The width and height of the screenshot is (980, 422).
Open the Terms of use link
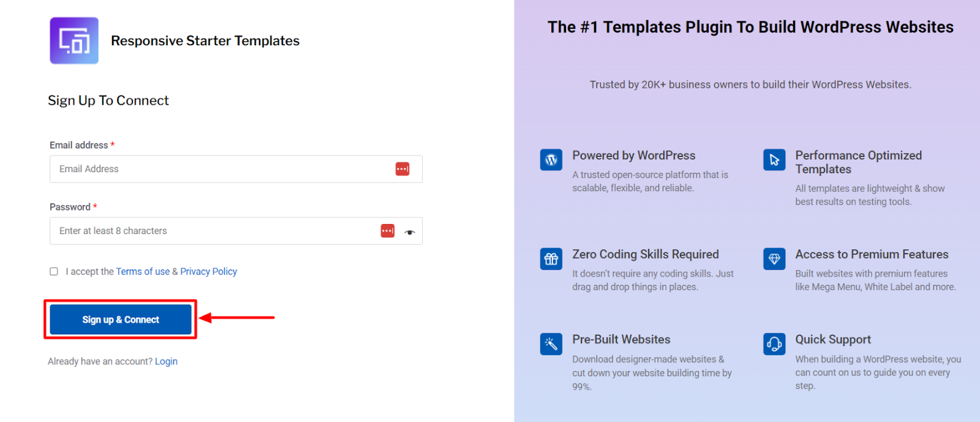click(143, 271)
